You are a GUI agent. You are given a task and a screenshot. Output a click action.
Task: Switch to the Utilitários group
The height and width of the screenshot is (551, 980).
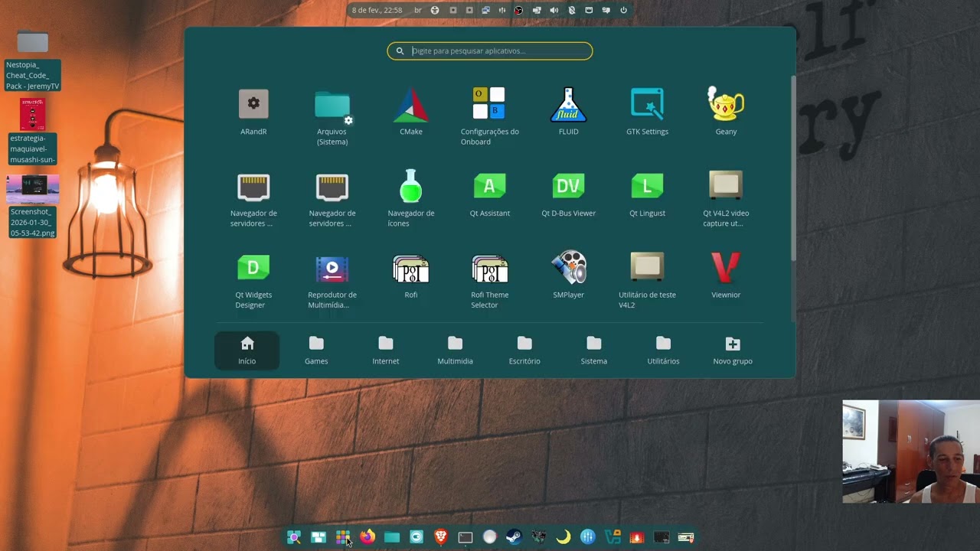pos(663,350)
